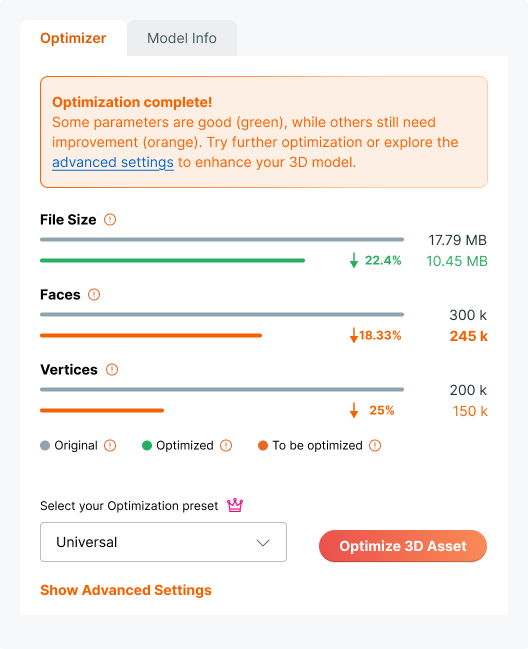528x649 pixels.
Task: Click the grey Original legend dot
Action: pyautogui.click(x=45, y=446)
